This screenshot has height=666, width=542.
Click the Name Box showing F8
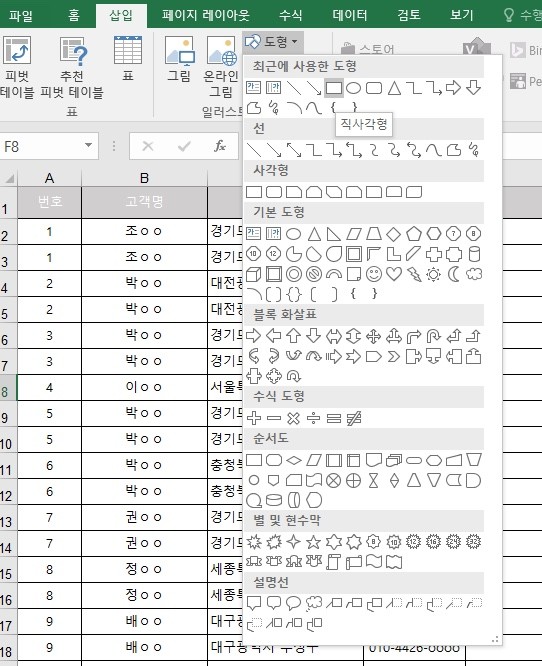(42, 147)
